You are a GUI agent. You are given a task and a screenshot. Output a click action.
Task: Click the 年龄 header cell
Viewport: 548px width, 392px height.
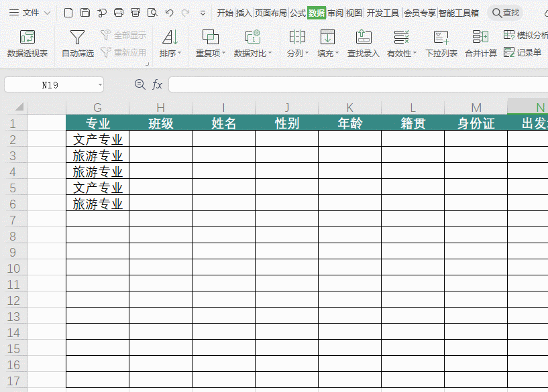(x=349, y=123)
